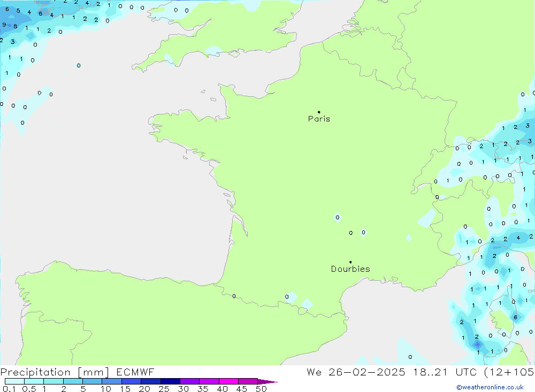Click the black dot marking Dourbies

(x=350, y=262)
